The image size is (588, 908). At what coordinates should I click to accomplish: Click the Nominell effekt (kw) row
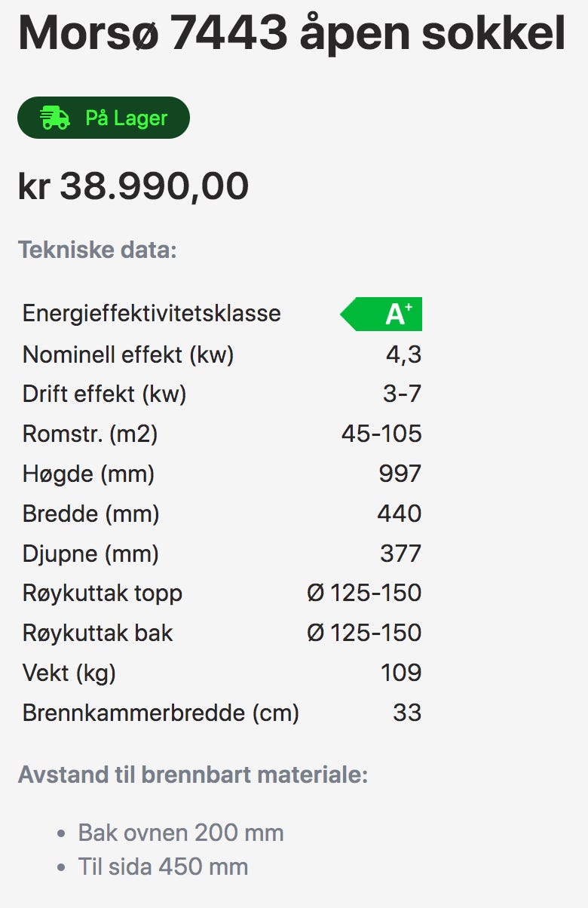coord(128,354)
